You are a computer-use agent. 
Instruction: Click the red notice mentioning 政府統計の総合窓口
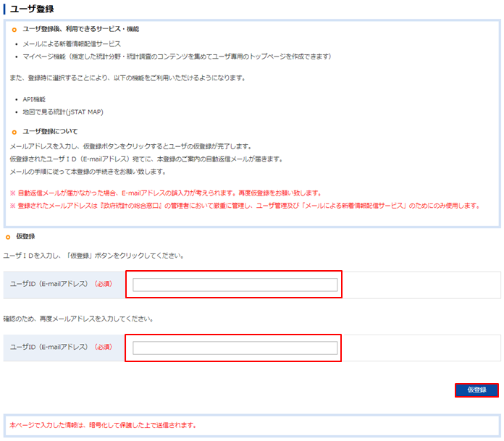[x=244, y=206]
